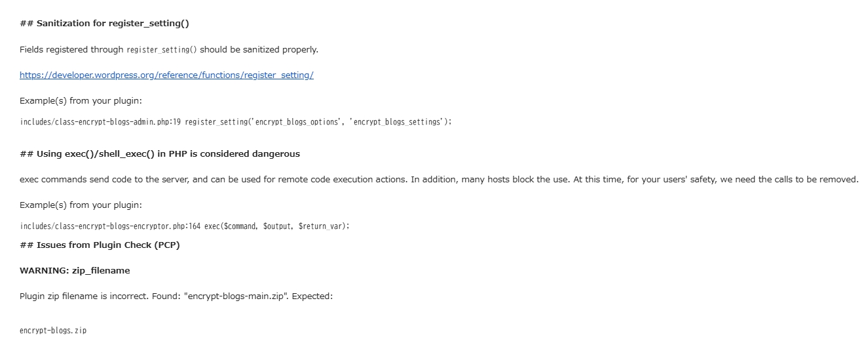Screen dimensions: 868x345
Task: Select the class-encrypt-blogs-admin.php:19 code line
Action: [236, 122]
